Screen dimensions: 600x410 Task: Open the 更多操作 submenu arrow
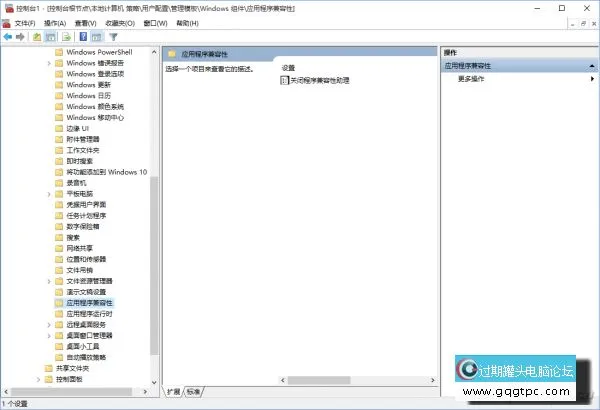click(592, 79)
